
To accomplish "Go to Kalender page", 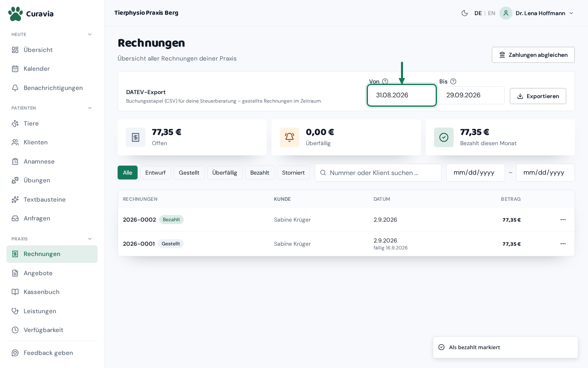I will point(52,69).
